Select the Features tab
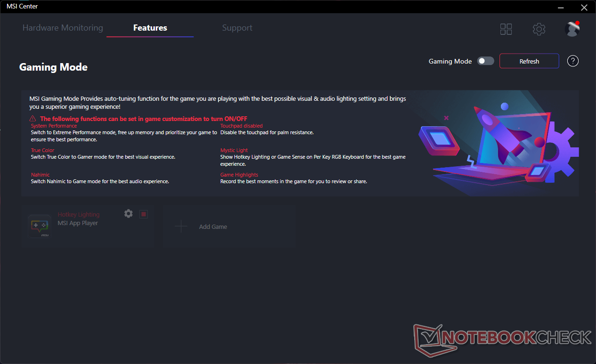This screenshot has width=596, height=364. 150,28
